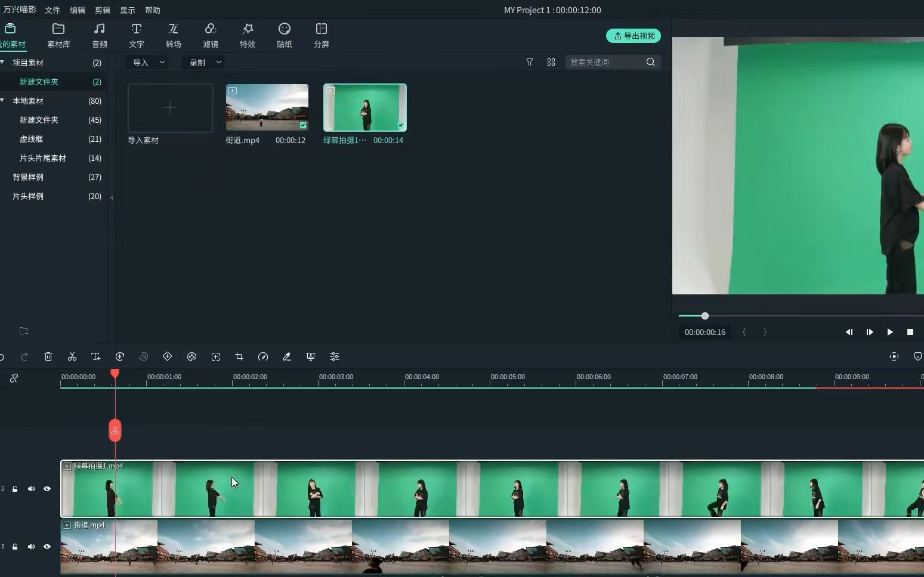Open the speed adjustment tool
The width and height of the screenshot is (924, 577).
263,356
